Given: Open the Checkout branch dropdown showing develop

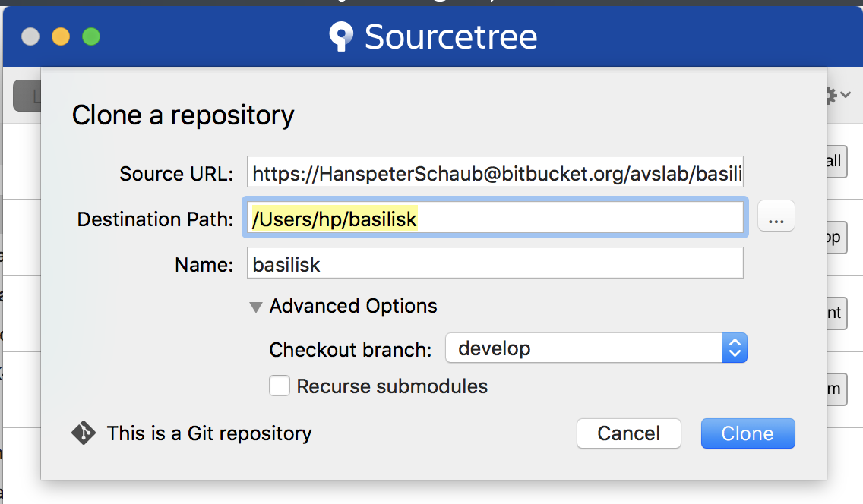Looking at the screenshot, I should 585,348.
